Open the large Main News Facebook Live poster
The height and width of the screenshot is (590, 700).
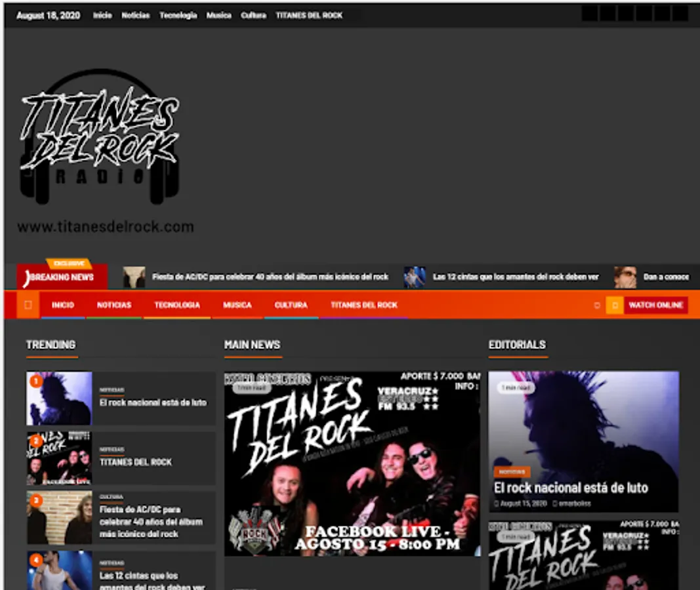(352, 463)
